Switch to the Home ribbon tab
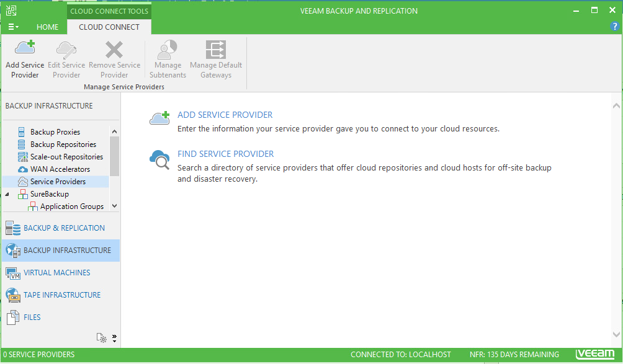Image resolution: width=623 pixels, height=364 pixels. pos(47,27)
